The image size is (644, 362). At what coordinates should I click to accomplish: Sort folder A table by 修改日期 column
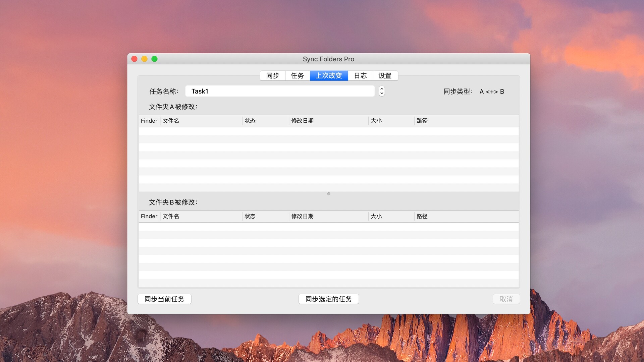pos(329,121)
